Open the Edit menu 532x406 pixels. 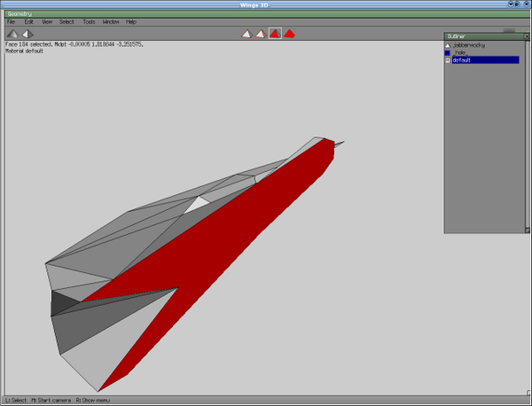pyautogui.click(x=28, y=21)
